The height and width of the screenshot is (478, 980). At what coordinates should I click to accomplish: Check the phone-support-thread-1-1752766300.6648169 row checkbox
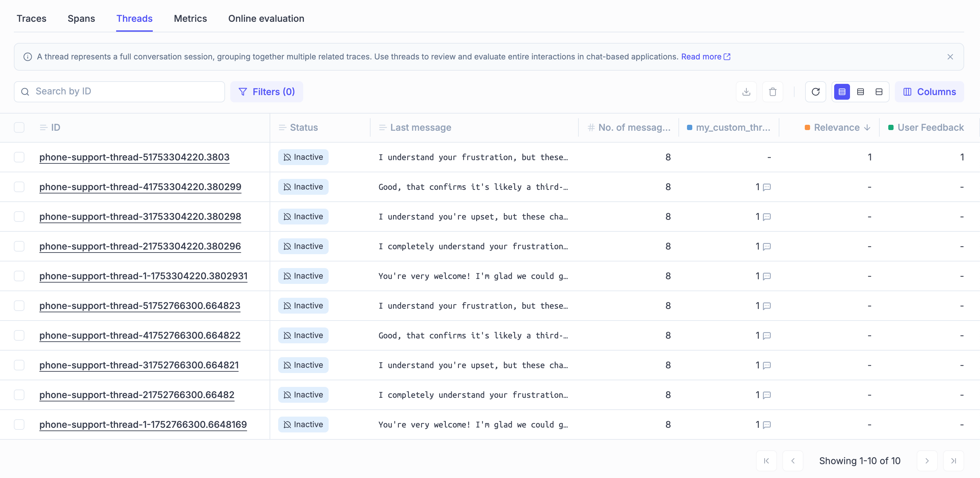tap(19, 424)
